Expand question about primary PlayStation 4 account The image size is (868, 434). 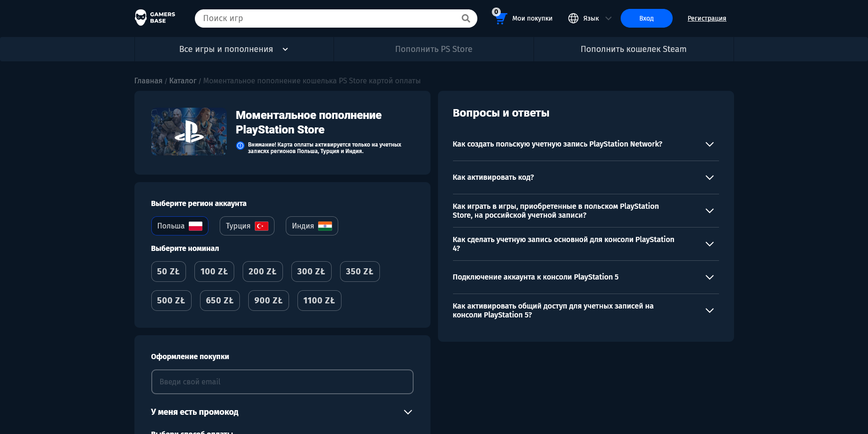click(586, 244)
